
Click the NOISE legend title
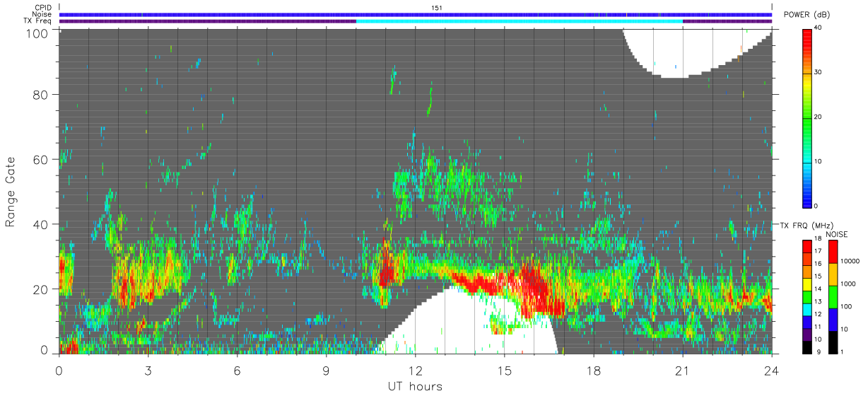837,234
